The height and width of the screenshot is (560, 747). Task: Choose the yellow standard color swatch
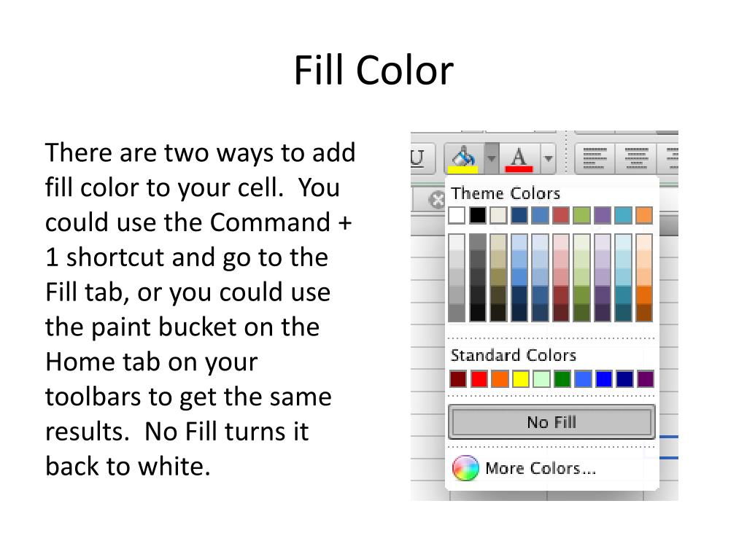[x=521, y=379]
